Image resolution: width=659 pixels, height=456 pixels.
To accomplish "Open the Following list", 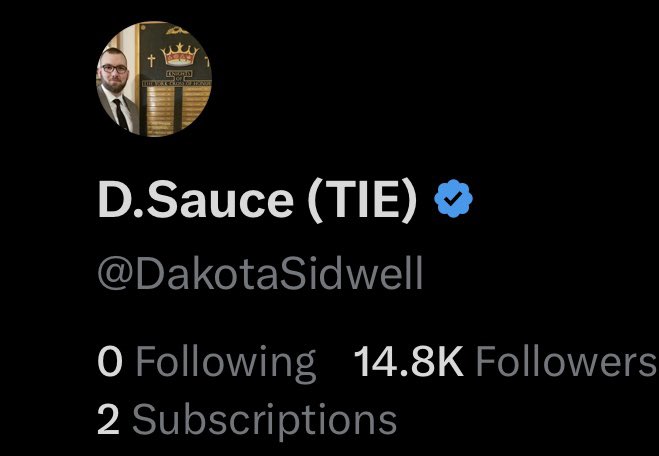I will (206, 363).
